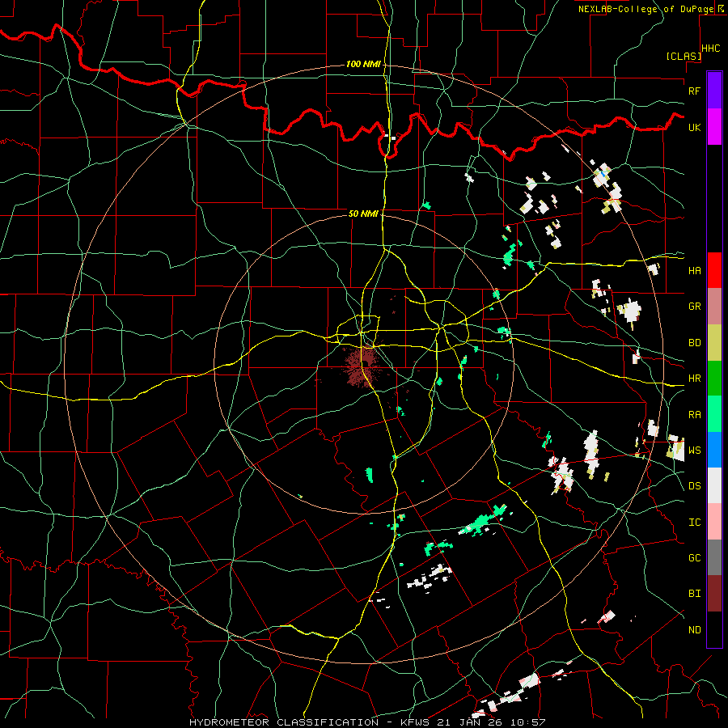Click the 'ND' legend label
Viewport: 728px width, 728px height.
(x=694, y=630)
